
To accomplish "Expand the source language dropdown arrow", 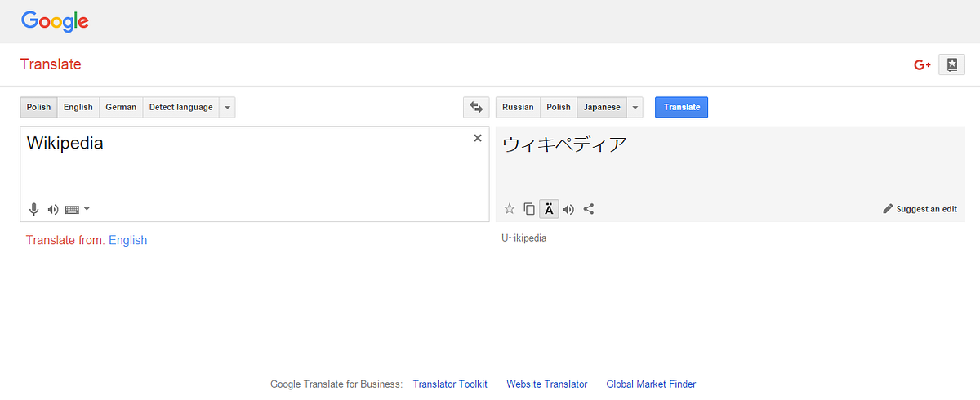I will click(x=227, y=107).
